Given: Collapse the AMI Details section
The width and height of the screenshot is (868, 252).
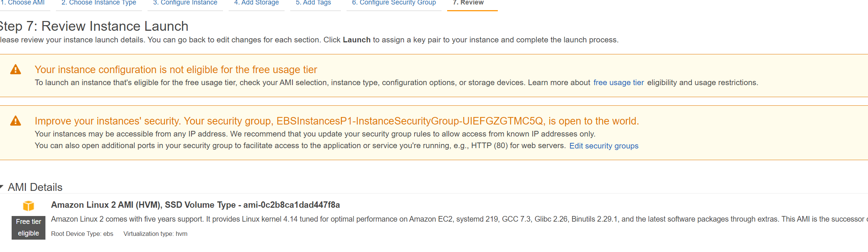Looking at the screenshot, I should pos(2,187).
